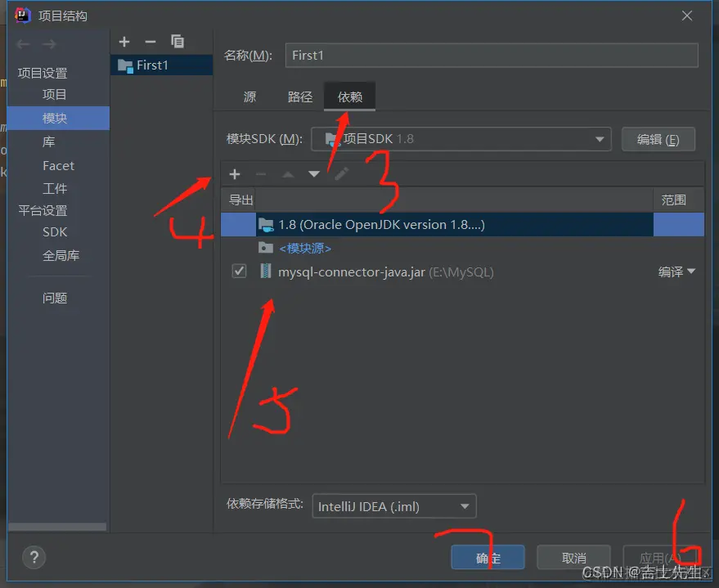Click the help question mark icon
The width and height of the screenshot is (719, 588).
pyautogui.click(x=34, y=557)
